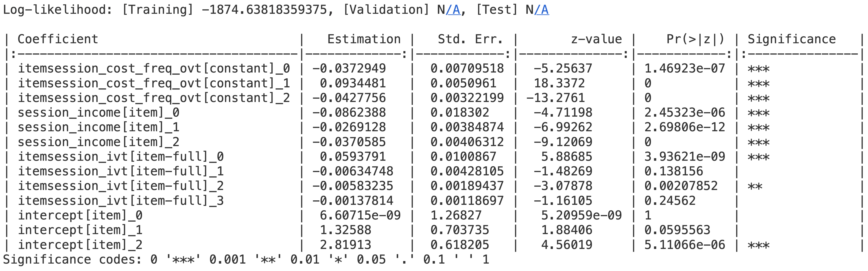Select the Coefficient column header
This screenshot has width=868, height=271.
(58, 39)
